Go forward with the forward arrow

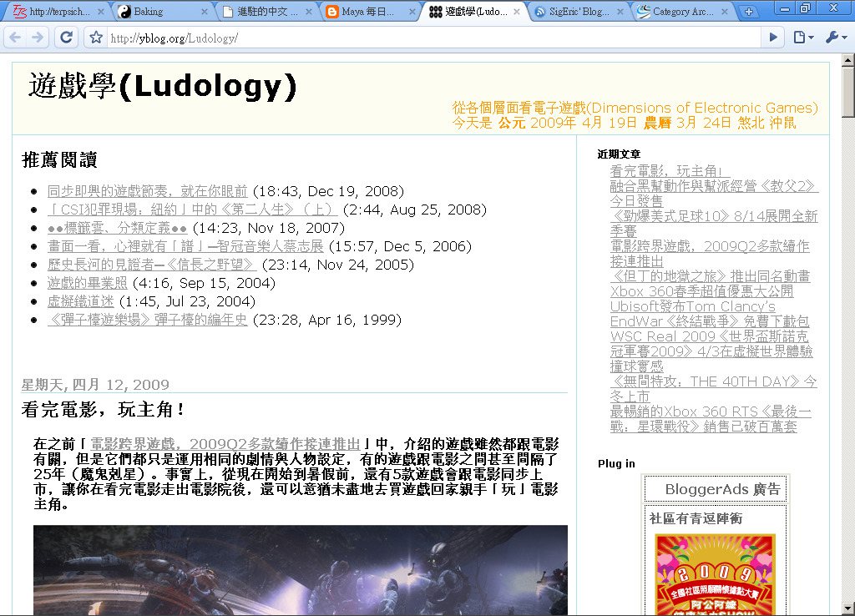[38, 37]
